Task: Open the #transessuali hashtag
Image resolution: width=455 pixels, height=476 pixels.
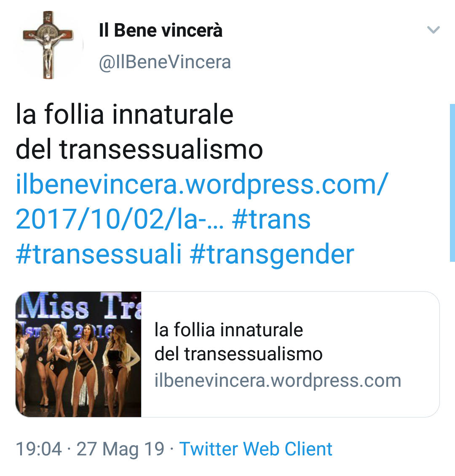Action: pyautogui.click(x=99, y=254)
